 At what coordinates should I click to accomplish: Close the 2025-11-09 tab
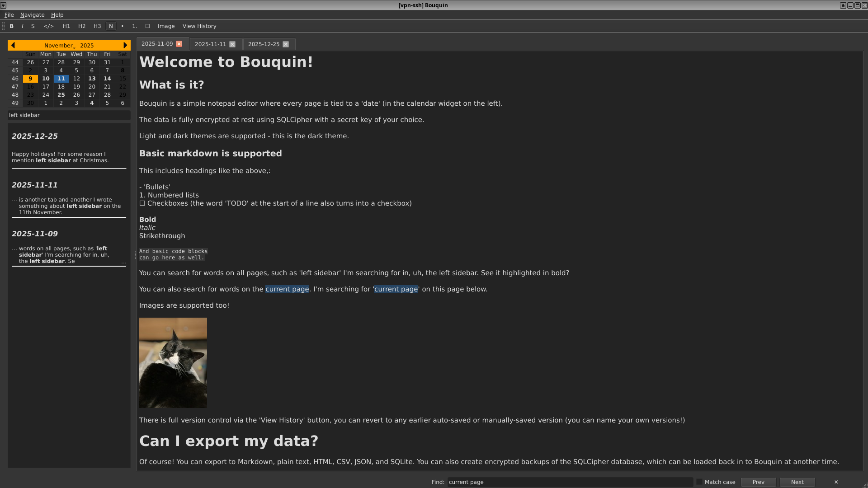(179, 44)
